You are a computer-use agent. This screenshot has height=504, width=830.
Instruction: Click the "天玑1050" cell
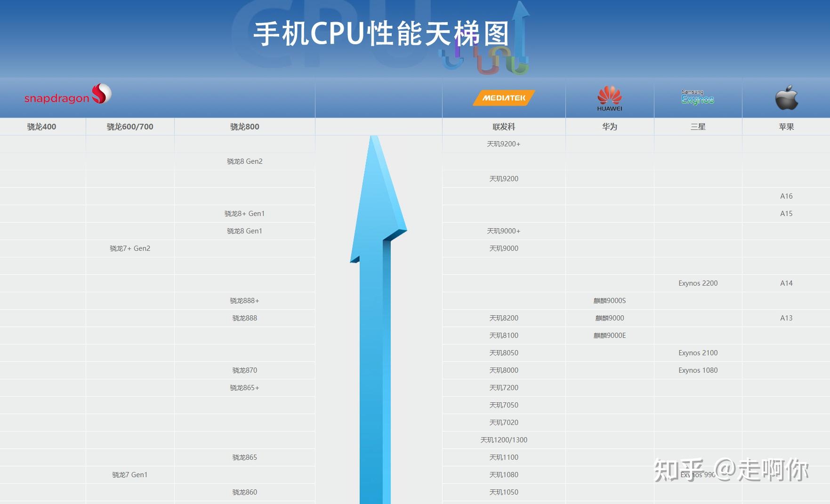click(504, 492)
